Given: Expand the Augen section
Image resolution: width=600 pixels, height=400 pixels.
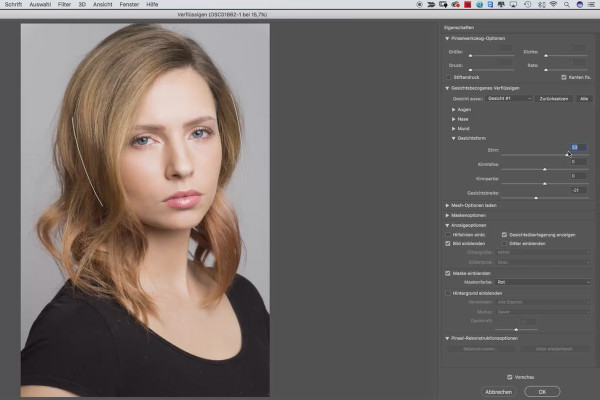Looking at the screenshot, I should [x=453, y=109].
